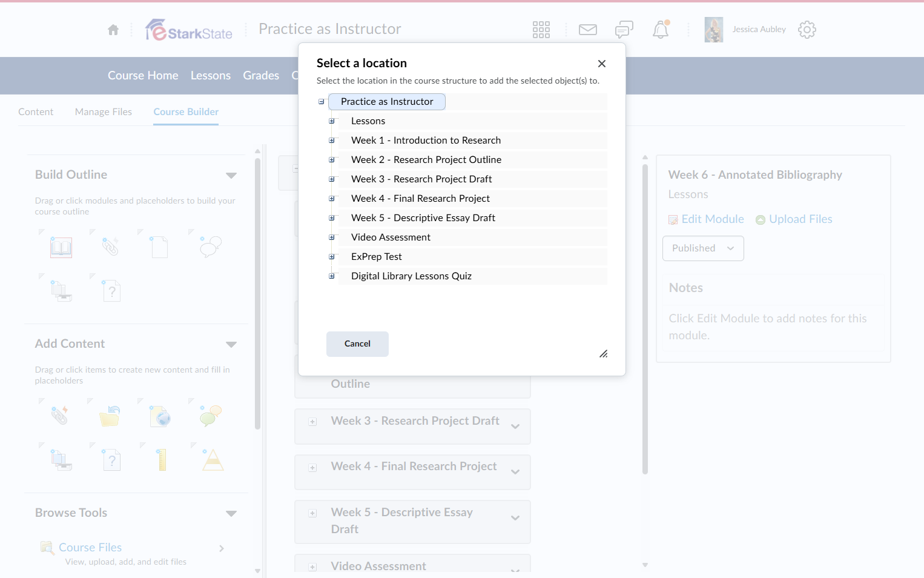The width and height of the screenshot is (924, 578).
Task: Expand the ExPrep Test tree node
Action: pyautogui.click(x=332, y=257)
